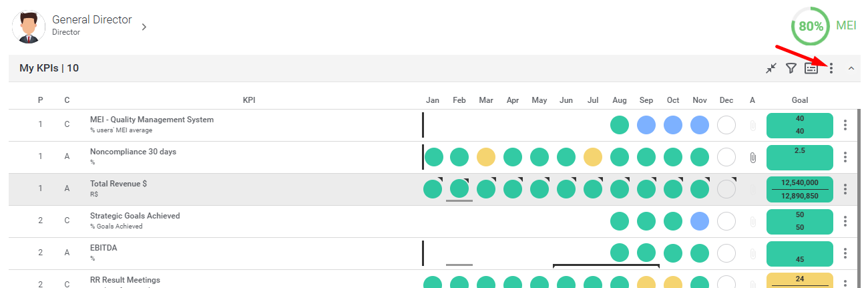This screenshot has width=868, height=288.
Task: Click empty December circle for Total Revenue $
Action: coord(726,189)
